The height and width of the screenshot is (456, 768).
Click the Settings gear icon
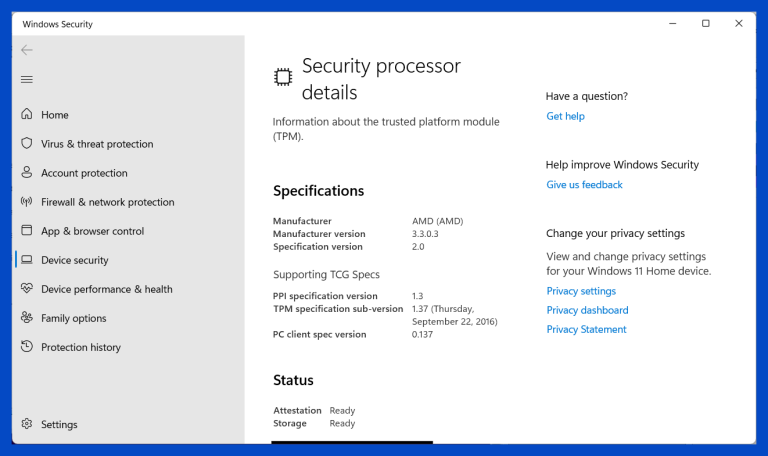tap(27, 424)
